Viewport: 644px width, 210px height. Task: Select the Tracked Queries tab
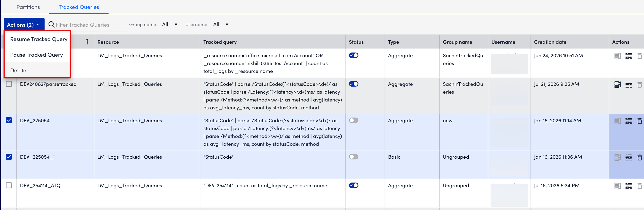pyautogui.click(x=79, y=7)
